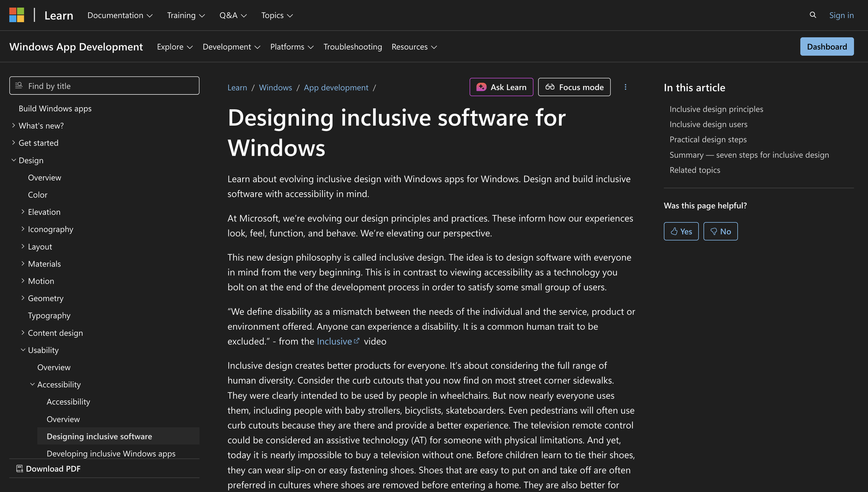Open Training dropdown menu

[x=186, y=15]
